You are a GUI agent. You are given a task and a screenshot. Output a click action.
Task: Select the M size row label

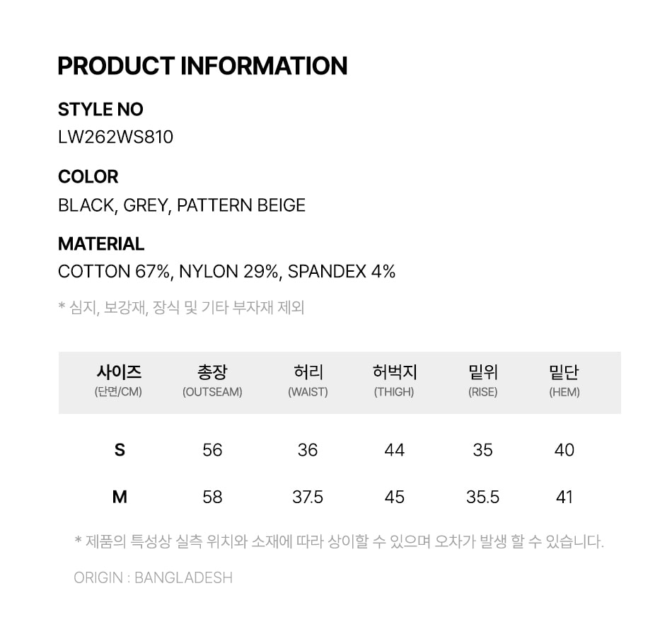pyautogui.click(x=120, y=497)
